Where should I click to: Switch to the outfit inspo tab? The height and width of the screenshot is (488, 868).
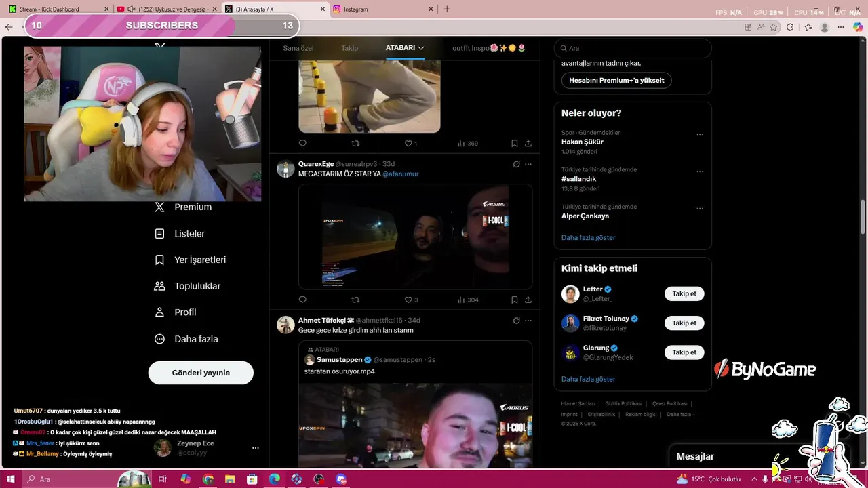point(489,48)
